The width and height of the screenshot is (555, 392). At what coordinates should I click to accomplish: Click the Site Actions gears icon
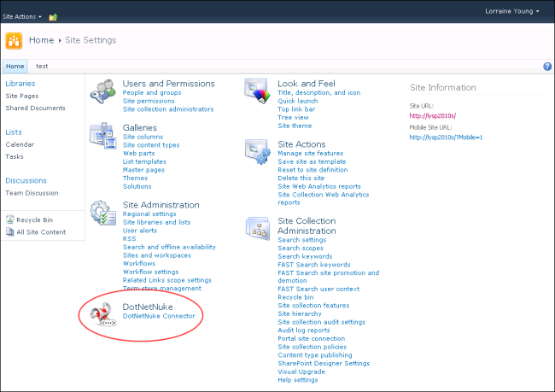[x=258, y=151]
